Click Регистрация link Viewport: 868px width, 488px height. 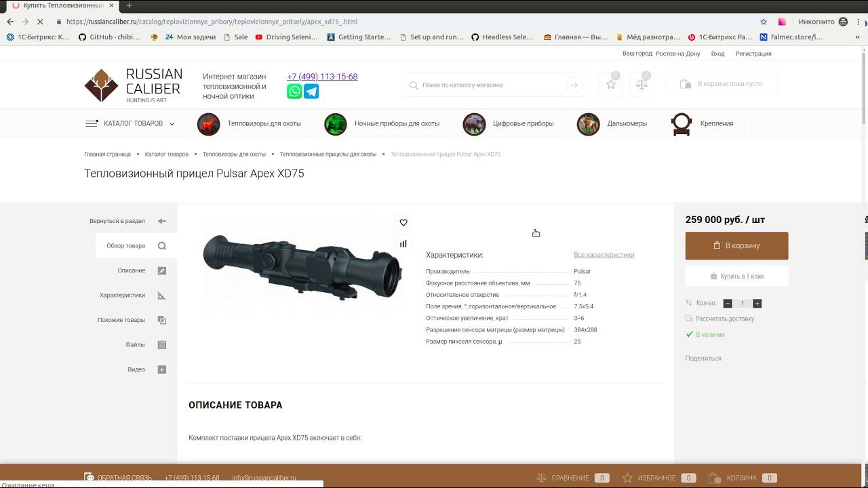point(753,54)
